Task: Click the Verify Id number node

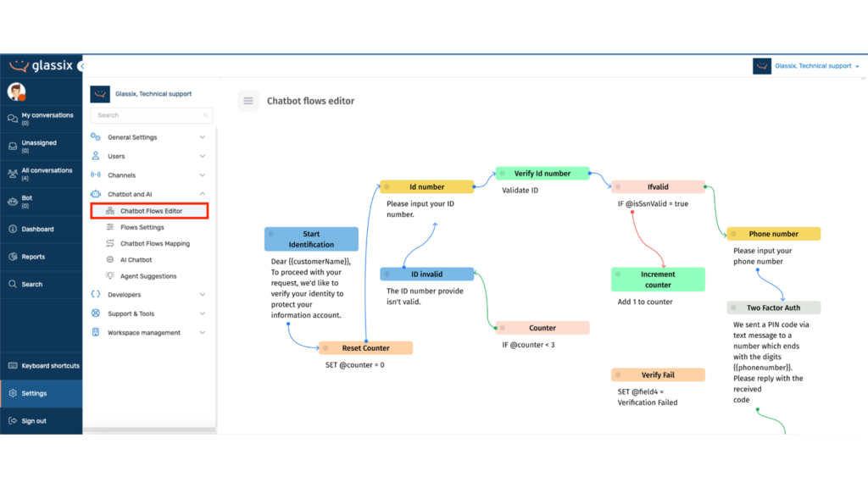Action: [x=542, y=173]
